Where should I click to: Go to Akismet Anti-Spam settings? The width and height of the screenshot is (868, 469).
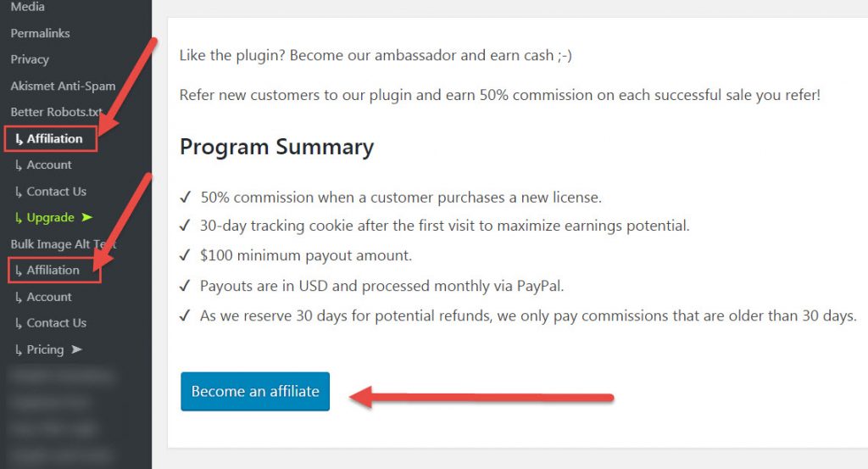point(63,86)
